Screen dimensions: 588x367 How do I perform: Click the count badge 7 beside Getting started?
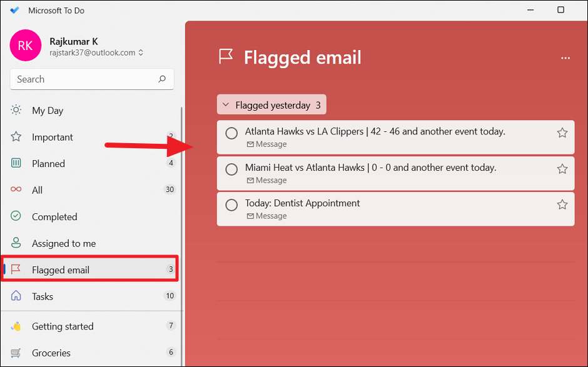pos(171,325)
